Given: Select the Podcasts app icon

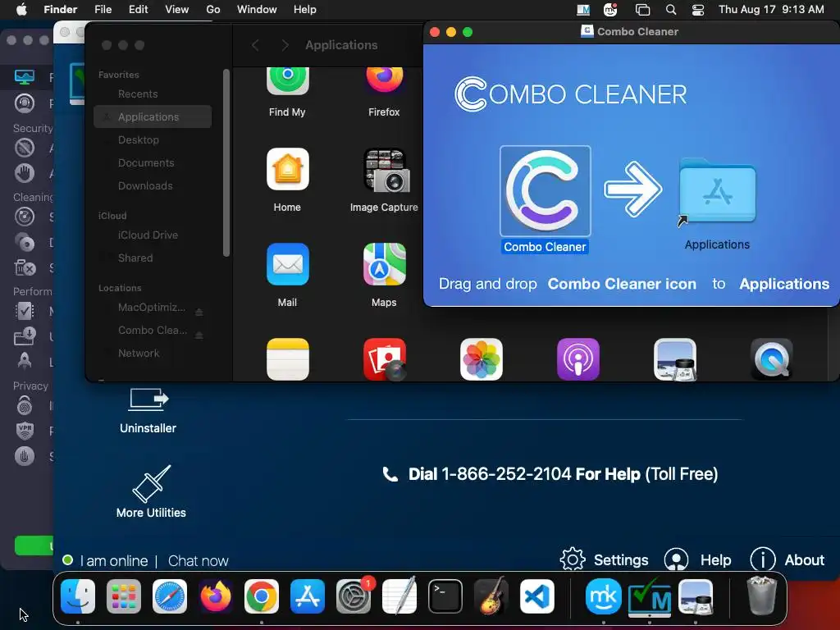Looking at the screenshot, I should point(578,359).
